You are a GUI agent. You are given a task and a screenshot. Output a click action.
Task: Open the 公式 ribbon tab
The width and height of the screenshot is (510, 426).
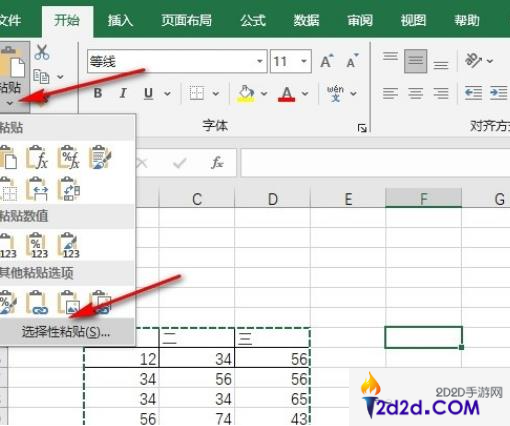click(x=253, y=20)
